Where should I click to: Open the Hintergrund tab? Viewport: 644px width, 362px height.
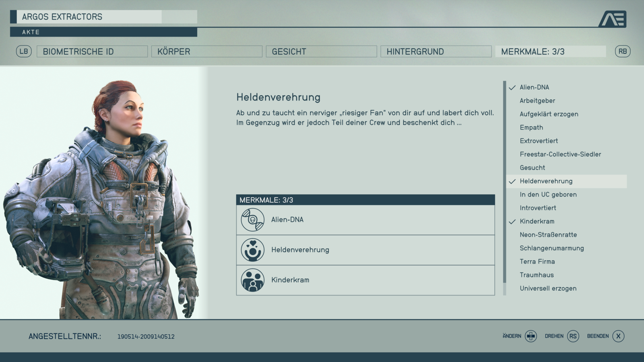(x=436, y=51)
